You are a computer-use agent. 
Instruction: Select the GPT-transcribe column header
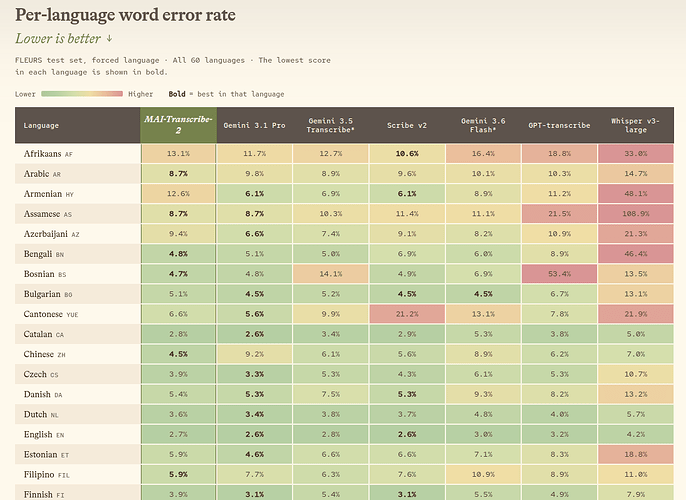tap(559, 125)
